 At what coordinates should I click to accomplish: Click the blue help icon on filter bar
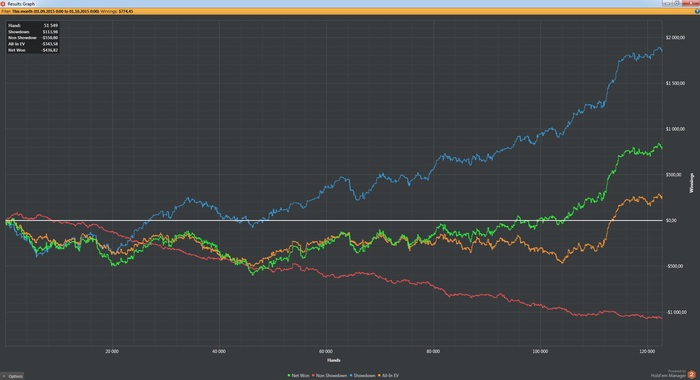point(697,11)
